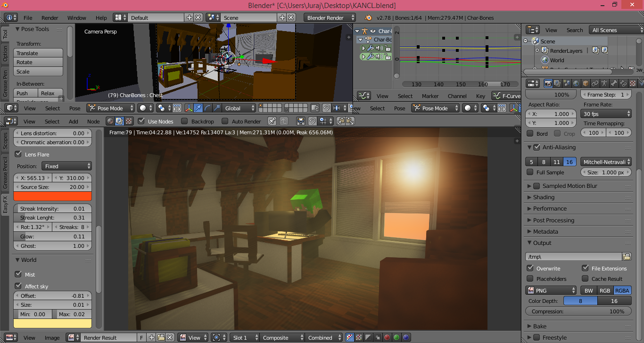Click the /tmp\ output path field
The width and height of the screenshot is (644, 343).
[x=573, y=257]
